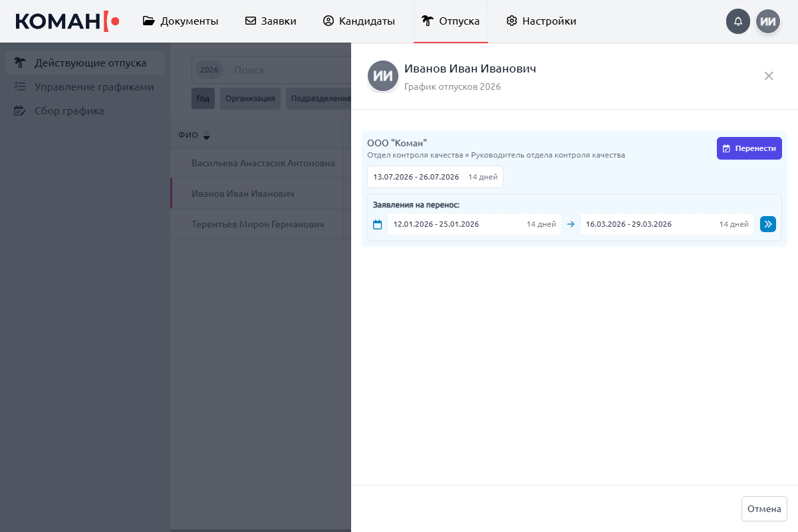Click the employee avatar in panel header
798x532 pixels.
tap(382, 76)
